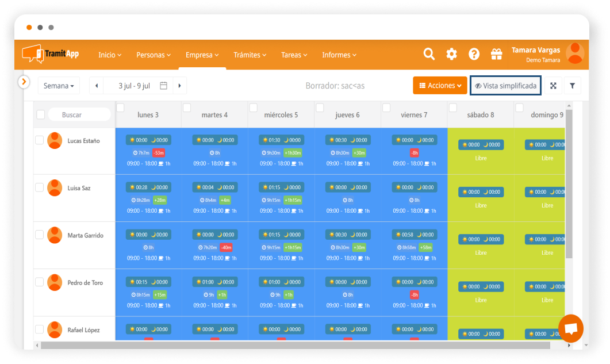Screen dimensions: 610x364
Task: Open the Informes menu
Action: [339, 55]
